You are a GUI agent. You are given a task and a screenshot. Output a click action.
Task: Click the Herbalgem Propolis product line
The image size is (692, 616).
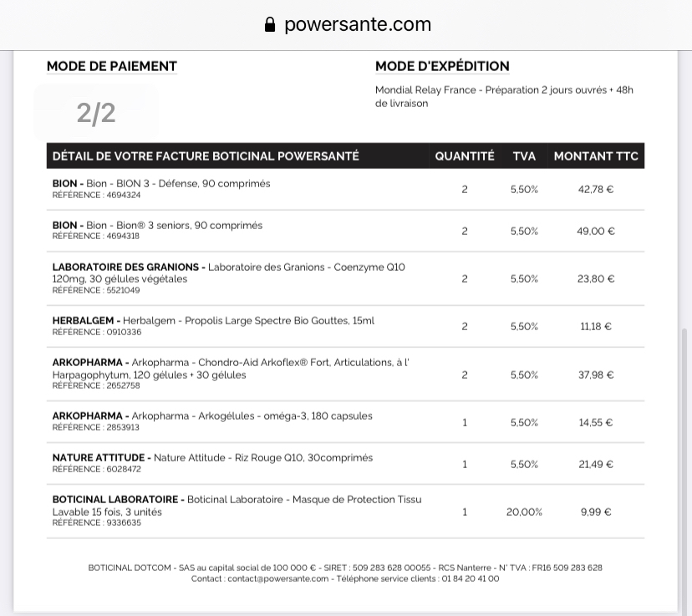213,325
